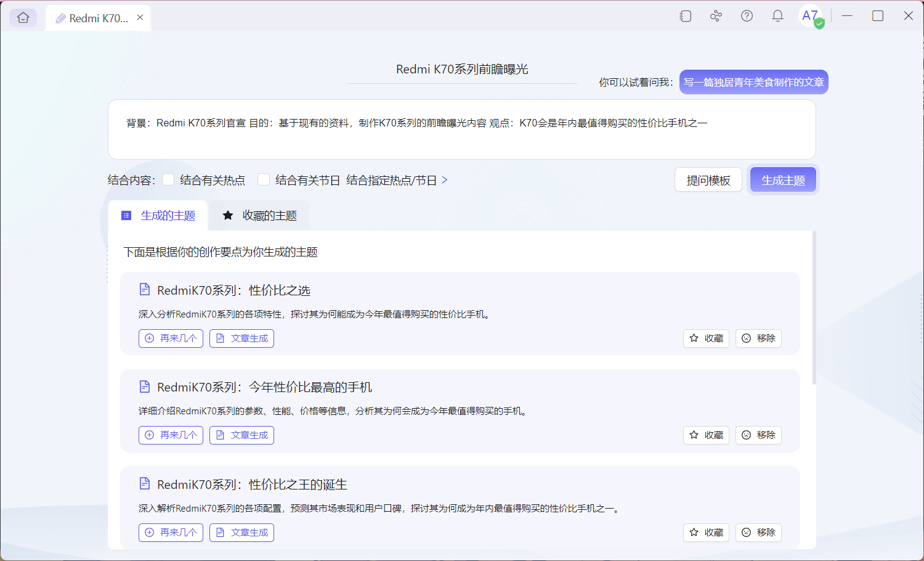The height and width of the screenshot is (561, 924).
Task: Open the help question-mark icon
Action: pos(747,16)
